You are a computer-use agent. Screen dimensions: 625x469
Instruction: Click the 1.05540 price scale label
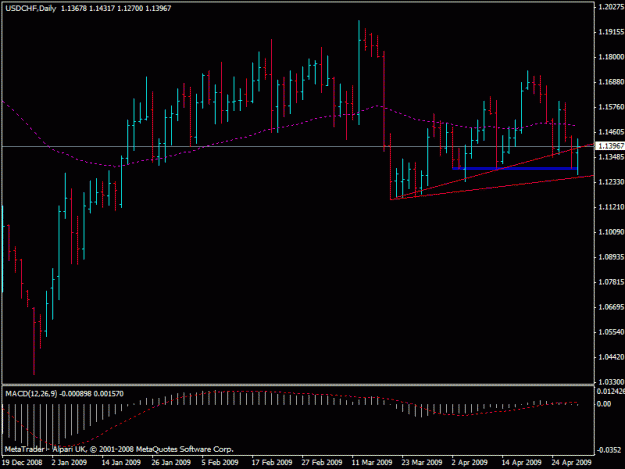[x=611, y=332]
